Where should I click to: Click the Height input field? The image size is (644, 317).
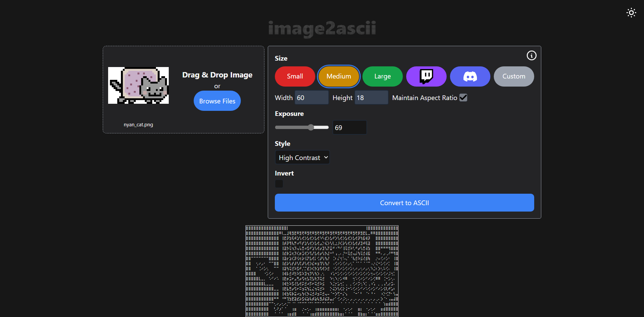coord(371,97)
